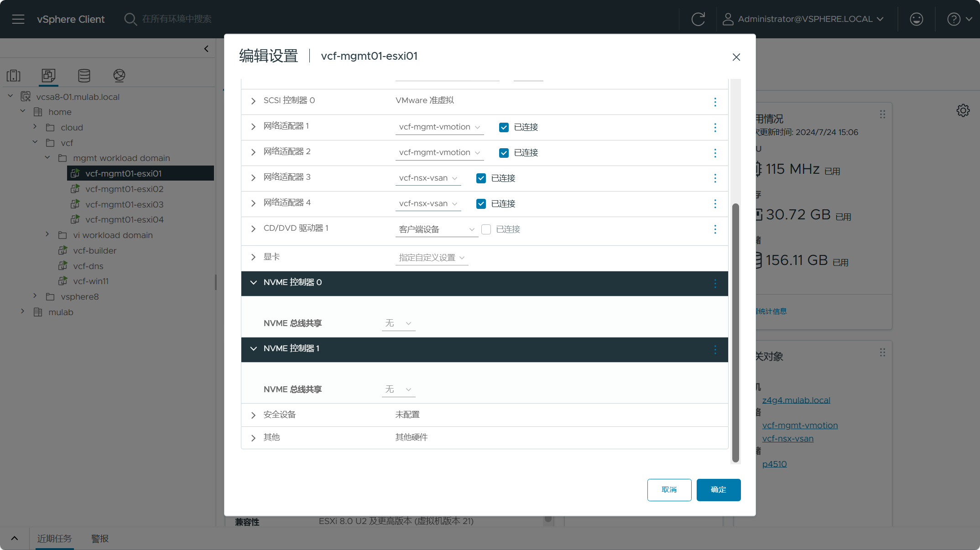Open actions menu for CD/DVD drive 1
The width and height of the screenshot is (980, 550).
pos(715,229)
